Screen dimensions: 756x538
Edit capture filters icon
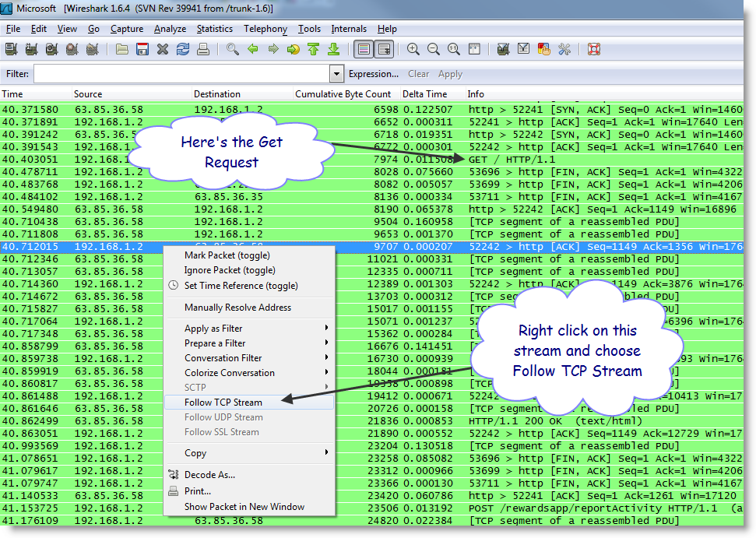point(503,49)
